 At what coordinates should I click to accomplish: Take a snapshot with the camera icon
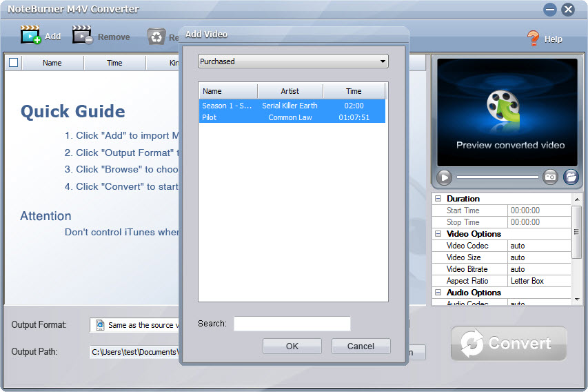click(550, 177)
